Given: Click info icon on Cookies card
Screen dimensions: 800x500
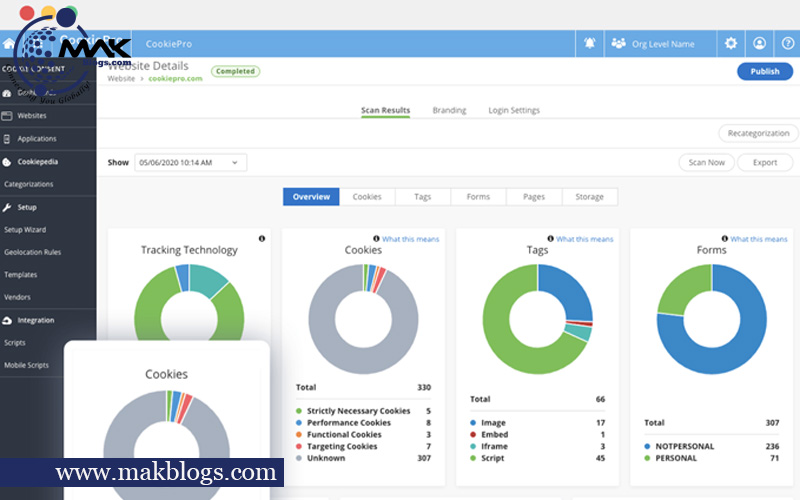Looking at the screenshot, I should pyautogui.click(x=376, y=238).
